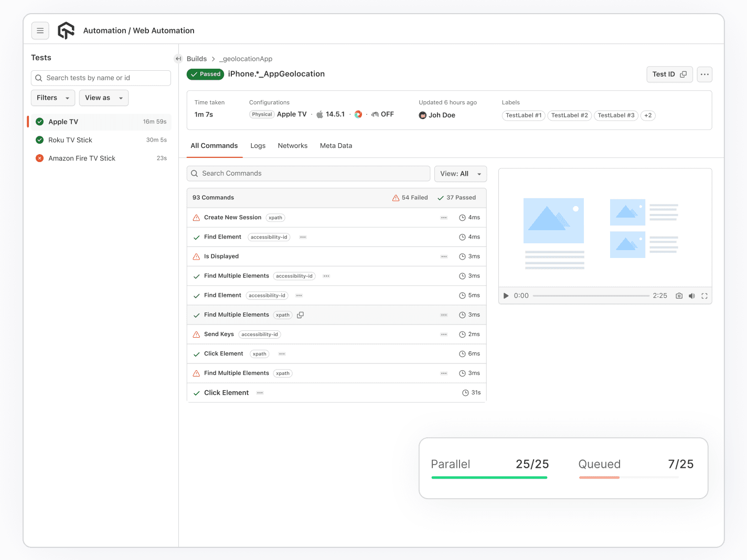Viewport: 747px width, 560px height.
Task: Expand the View as dropdown
Action: tap(104, 98)
